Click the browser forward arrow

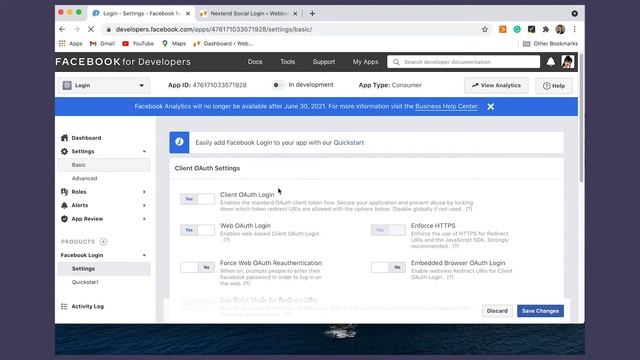point(76,29)
